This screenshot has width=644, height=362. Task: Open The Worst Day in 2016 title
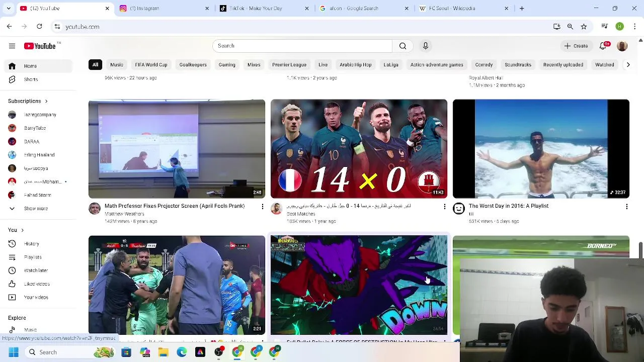pyautogui.click(x=509, y=206)
